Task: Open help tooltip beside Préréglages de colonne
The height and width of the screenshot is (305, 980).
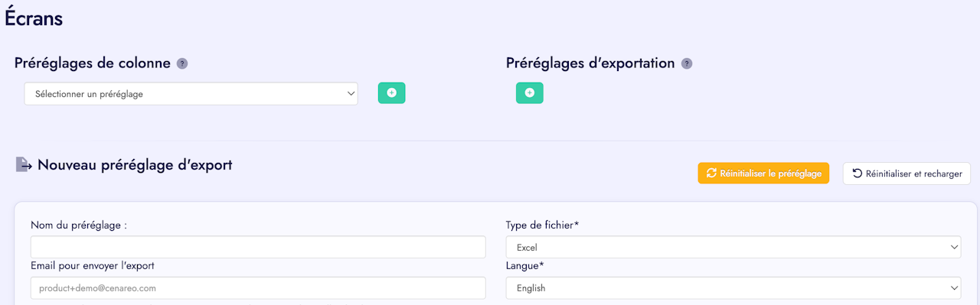Action: point(181,63)
